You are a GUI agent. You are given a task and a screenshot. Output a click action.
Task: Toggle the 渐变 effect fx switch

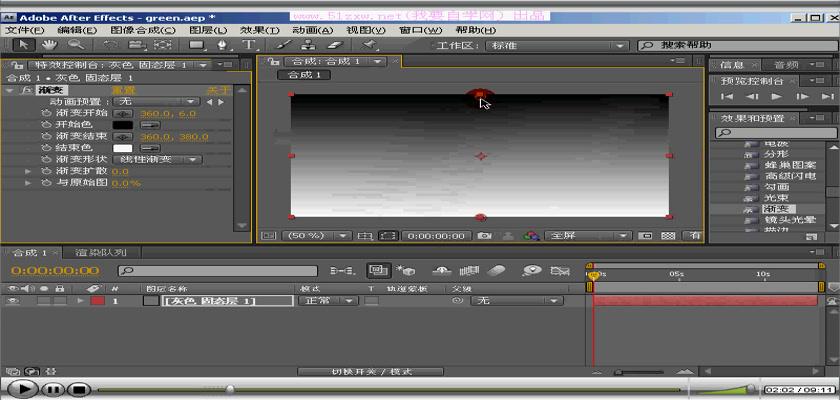pos(27,90)
